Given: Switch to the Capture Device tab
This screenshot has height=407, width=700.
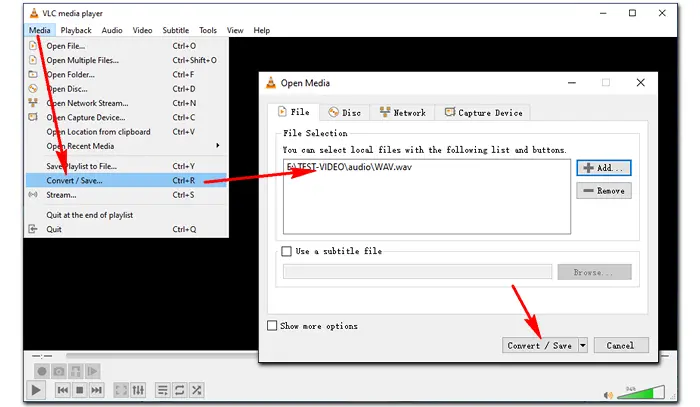Looking at the screenshot, I should (x=483, y=113).
